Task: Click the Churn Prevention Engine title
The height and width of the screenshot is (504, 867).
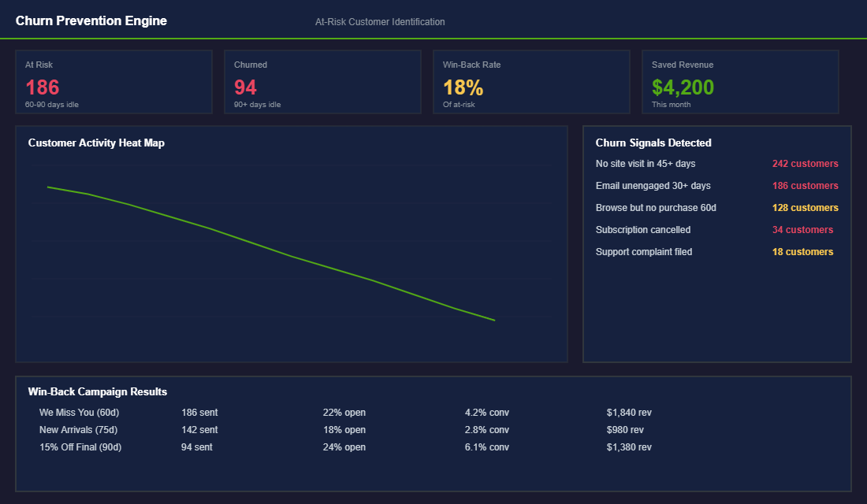Action: click(x=91, y=20)
